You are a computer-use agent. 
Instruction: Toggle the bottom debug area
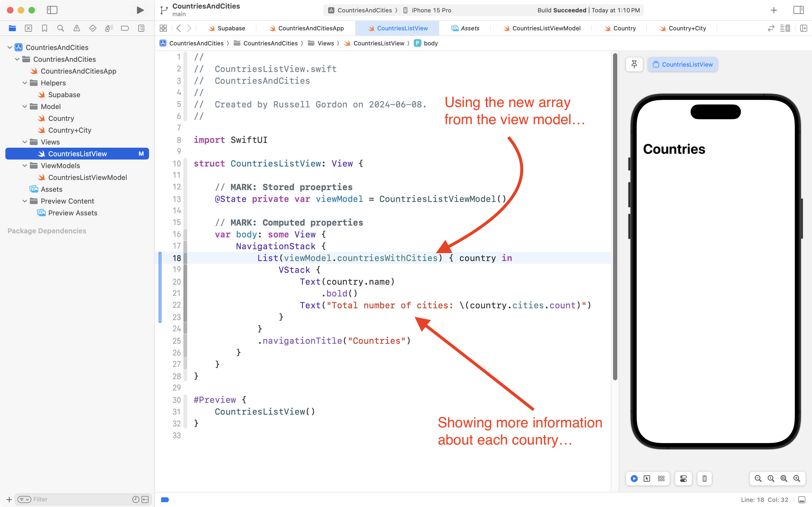click(802, 500)
